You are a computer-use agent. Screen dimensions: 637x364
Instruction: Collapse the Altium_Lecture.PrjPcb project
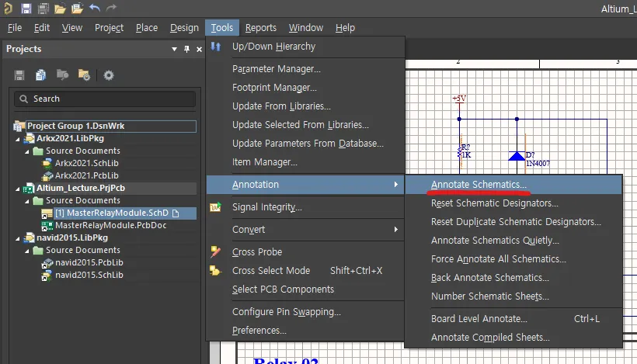[17, 189]
